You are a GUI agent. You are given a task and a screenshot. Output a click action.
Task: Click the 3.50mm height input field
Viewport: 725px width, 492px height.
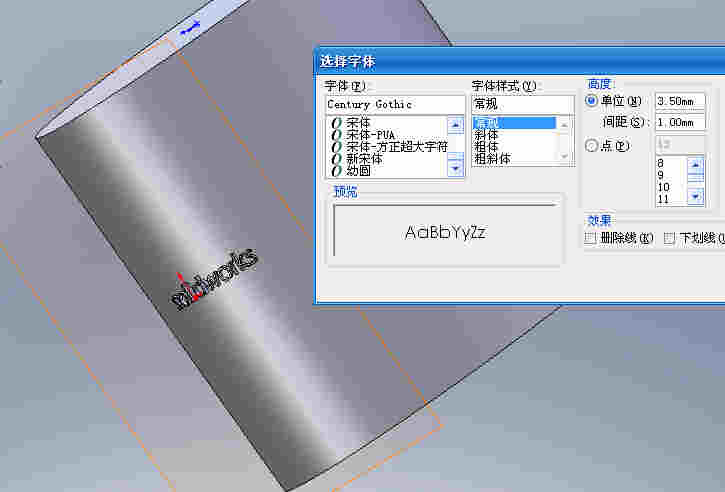pyautogui.click(x=680, y=101)
